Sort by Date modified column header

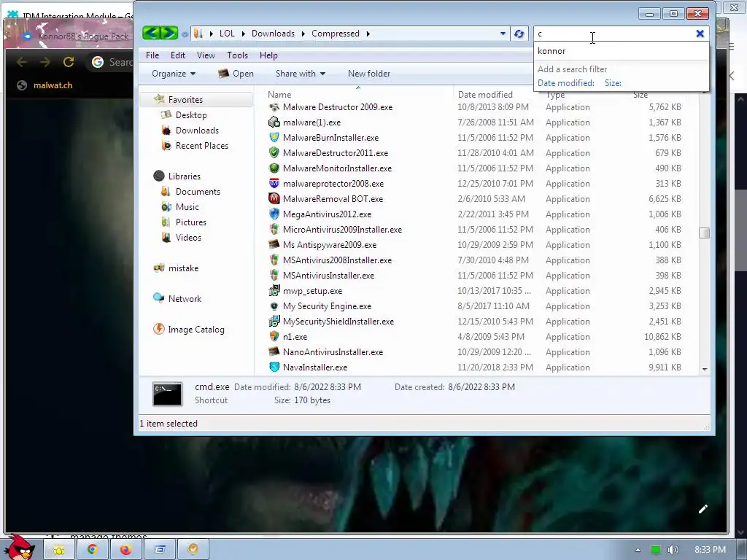point(485,94)
